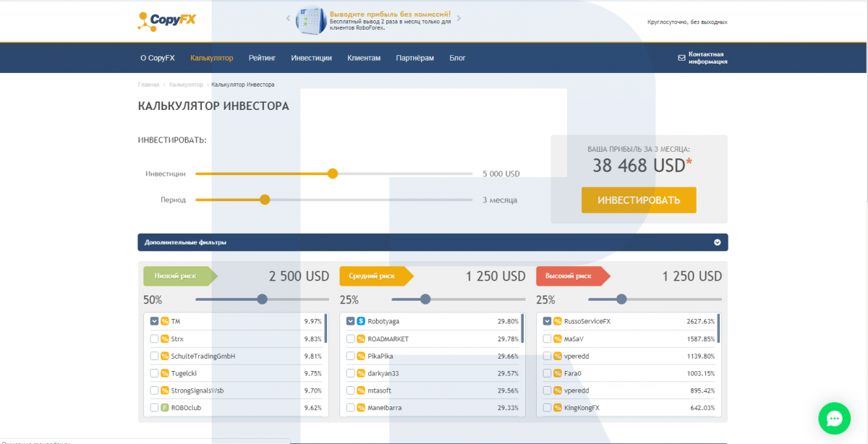The height and width of the screenshot is (444, 868).
Task: Click the 5 000 USD investment value
Action: [x=501, y=174]
